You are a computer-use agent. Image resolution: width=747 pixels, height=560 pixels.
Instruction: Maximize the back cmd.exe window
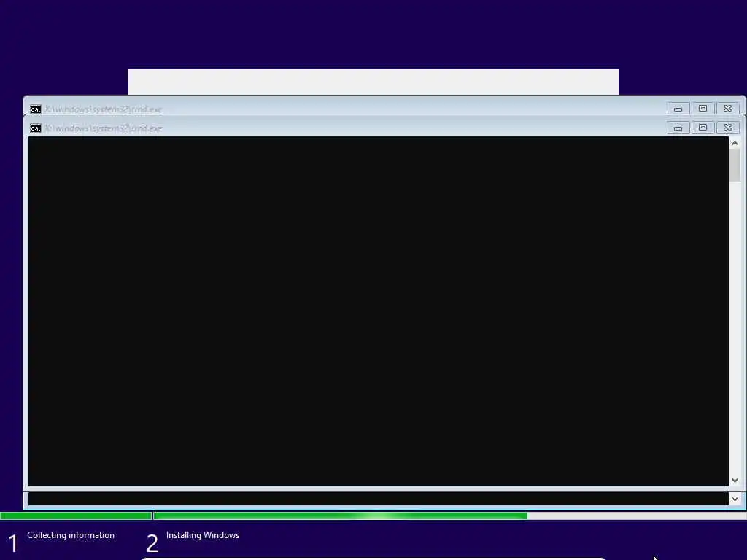coord(703,109)
